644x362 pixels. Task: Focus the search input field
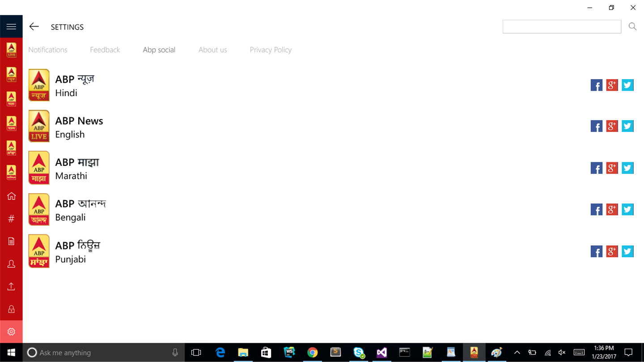pos(562,27)
